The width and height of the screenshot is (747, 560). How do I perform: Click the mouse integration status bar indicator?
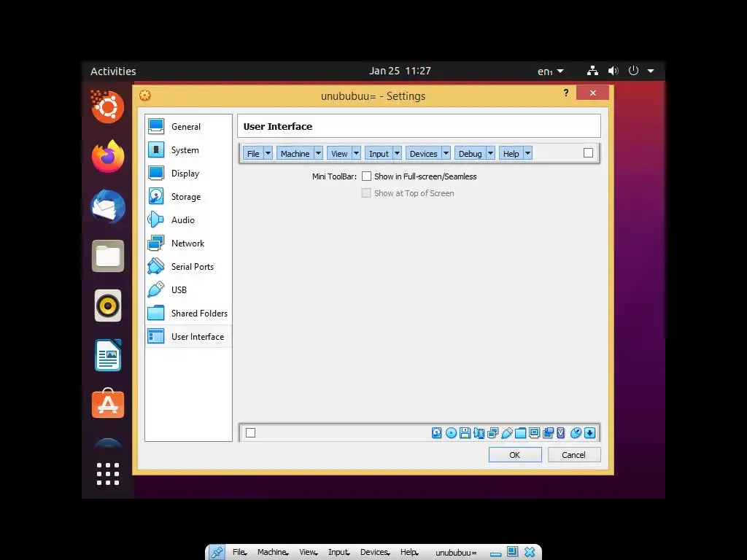[x=576, y=433]
